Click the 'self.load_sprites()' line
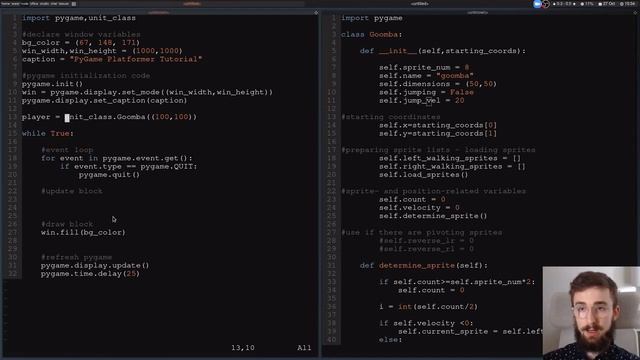The width and height of the screenshot is (640, 360). tap(424, 175)
